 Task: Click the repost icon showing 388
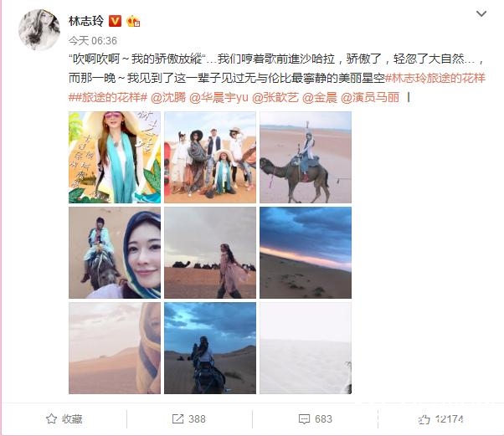177,418
